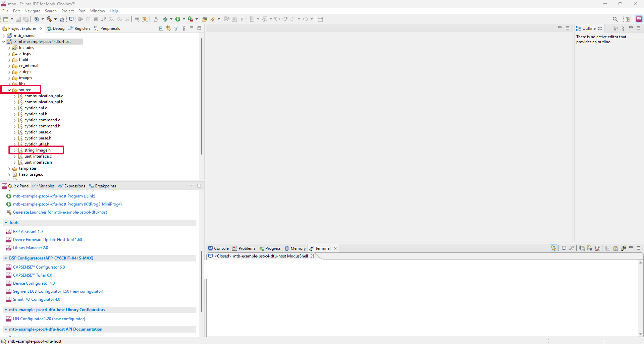Toggle Block Selection mode in the toolbar
Viewport: 644px width, 344px height.
click(x=234, y=19)
